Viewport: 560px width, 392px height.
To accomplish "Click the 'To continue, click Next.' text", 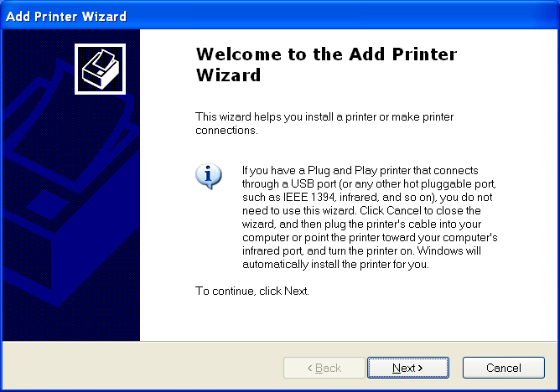I will click(252, 291).
